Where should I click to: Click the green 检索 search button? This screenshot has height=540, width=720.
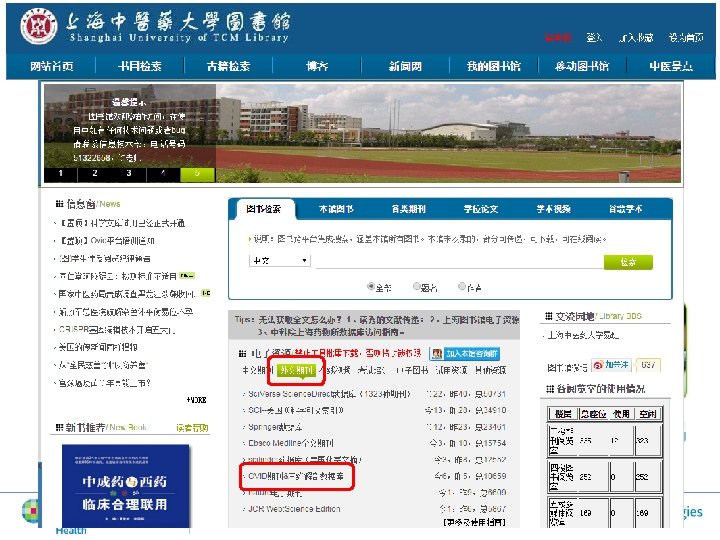[x=628, y=262]
